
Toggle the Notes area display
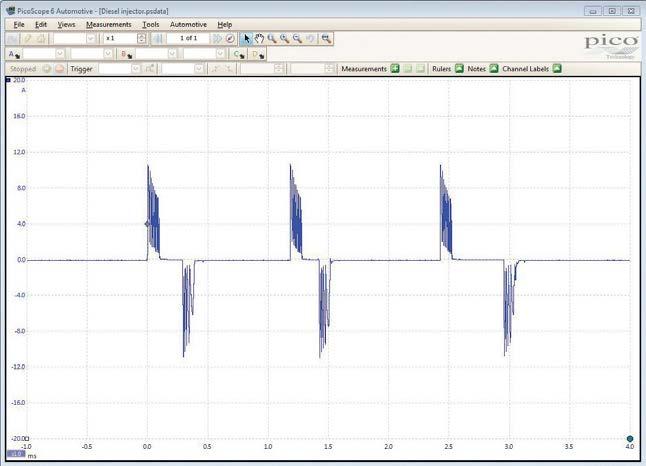click(494, 68)
